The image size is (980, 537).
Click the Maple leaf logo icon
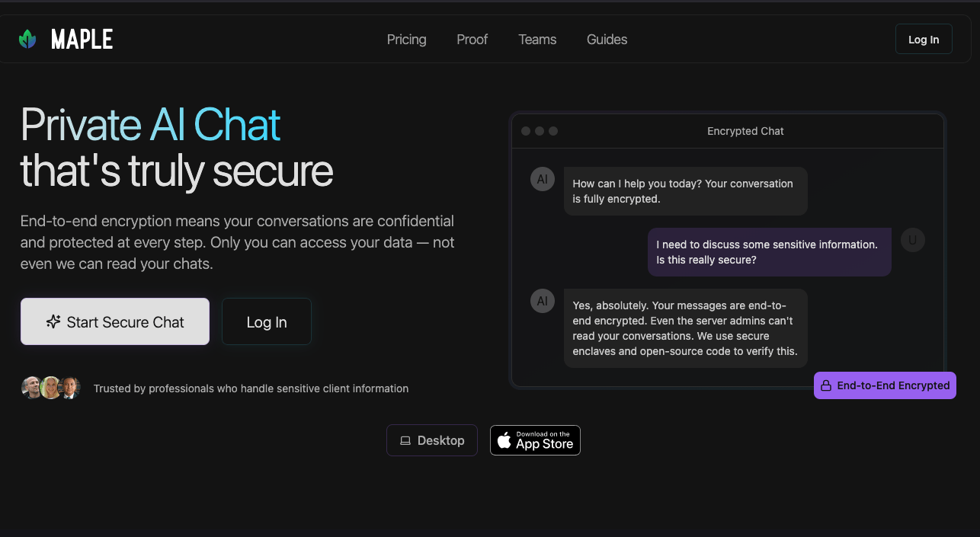pyautogui.click(x=27, y=39)
